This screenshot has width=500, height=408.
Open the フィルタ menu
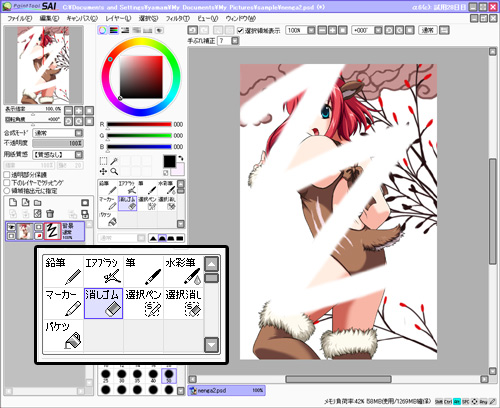pos(178,18)
